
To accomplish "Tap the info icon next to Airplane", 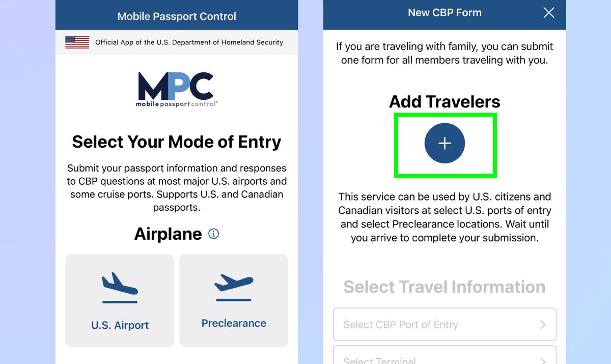I will tap(214, 234).
